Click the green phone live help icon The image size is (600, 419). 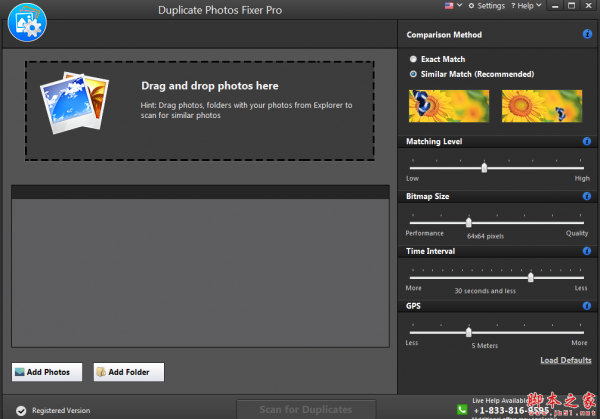coord(462,409)
